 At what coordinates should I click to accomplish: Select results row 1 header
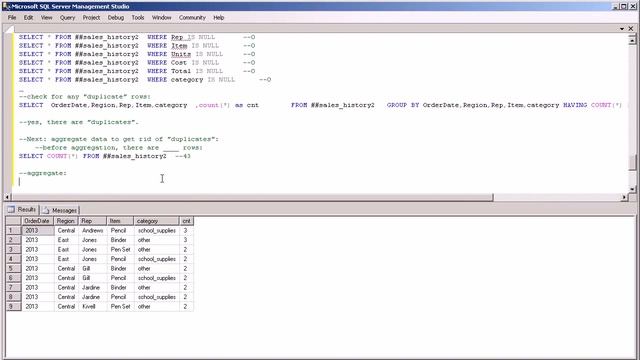(x=13, y=231)
